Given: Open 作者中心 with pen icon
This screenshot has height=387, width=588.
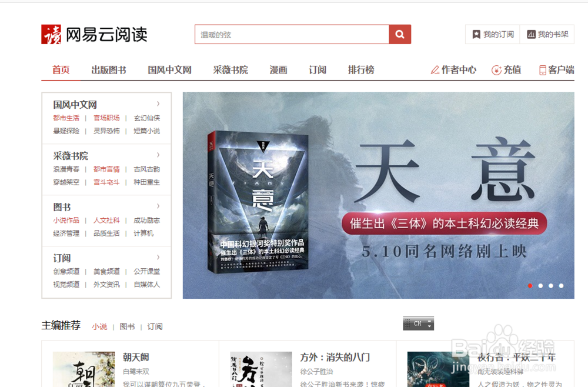Looking at the screenshot, I should tap(453, 70).
